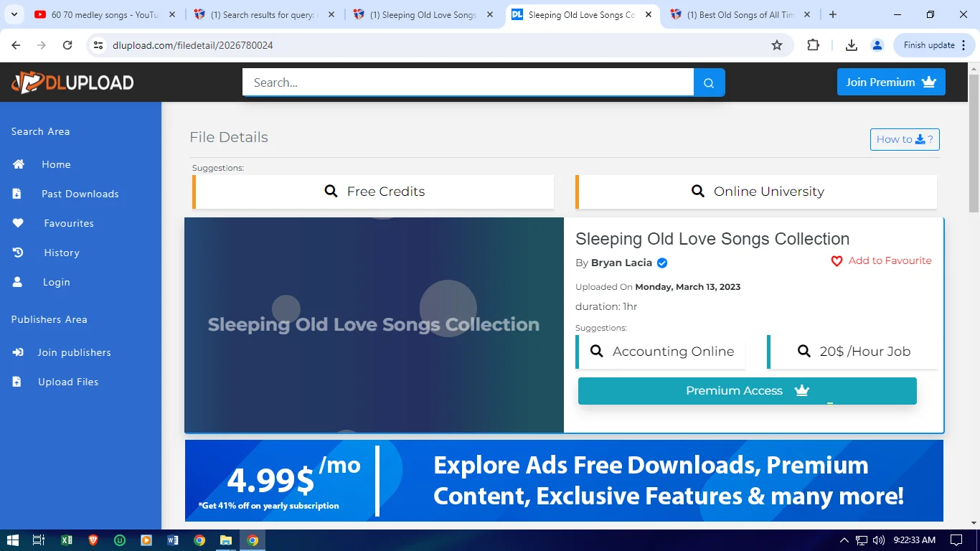Click the Free Credits suggestion
Image resolution: width=980 pixels, height=551 pixels.
[373, 192]
